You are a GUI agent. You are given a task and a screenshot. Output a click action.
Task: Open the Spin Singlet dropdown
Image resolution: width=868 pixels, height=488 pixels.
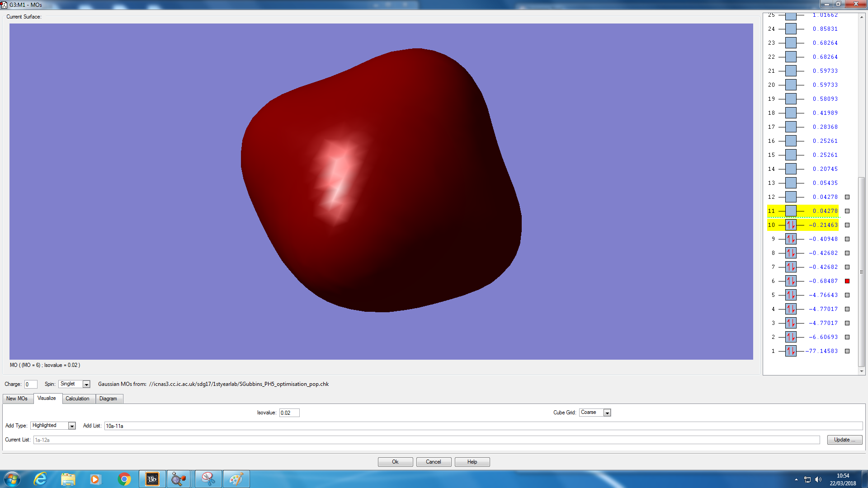coord(86,385)
